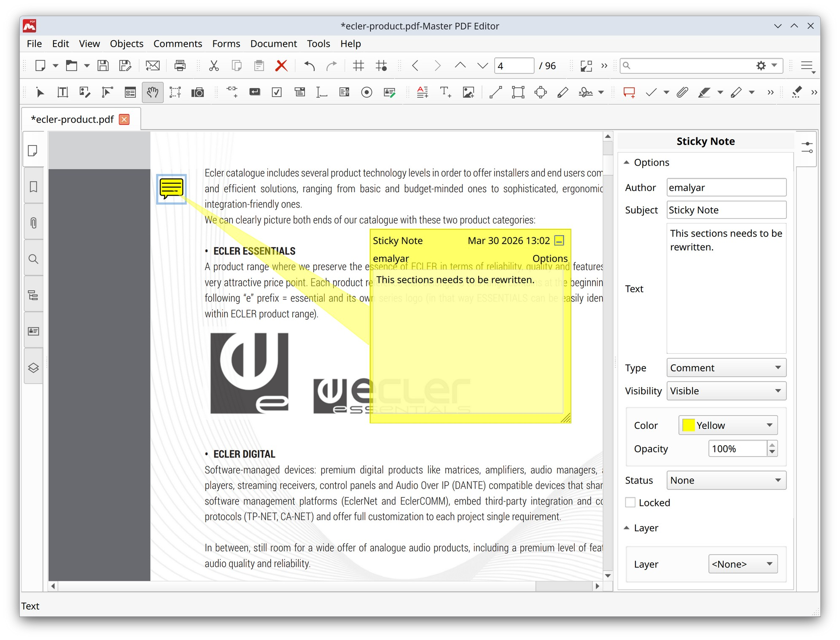Click the yellow sticky note icon on page
This screenshot has width=840, height=640.
[171, 189]
